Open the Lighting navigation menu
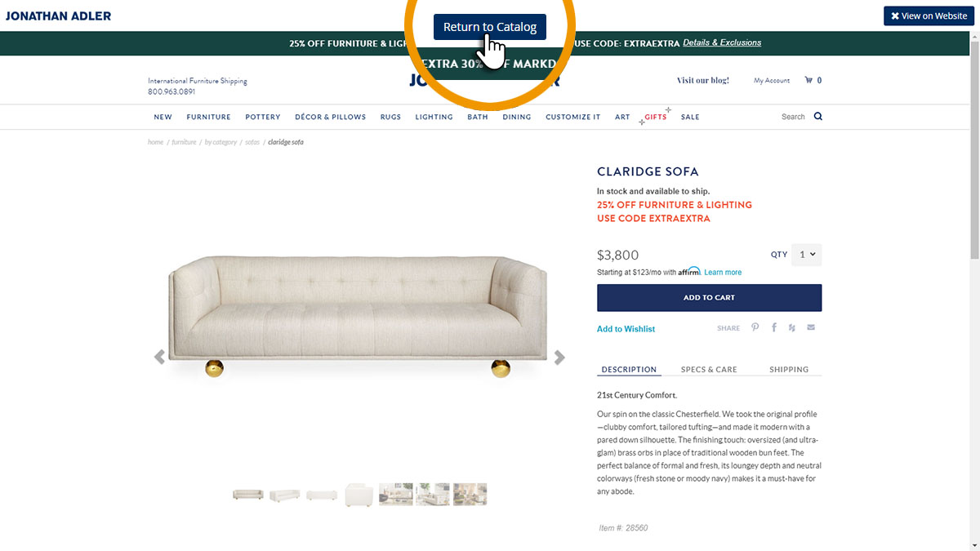The width and height of the screenshot is (980, 551). point(434,117)
